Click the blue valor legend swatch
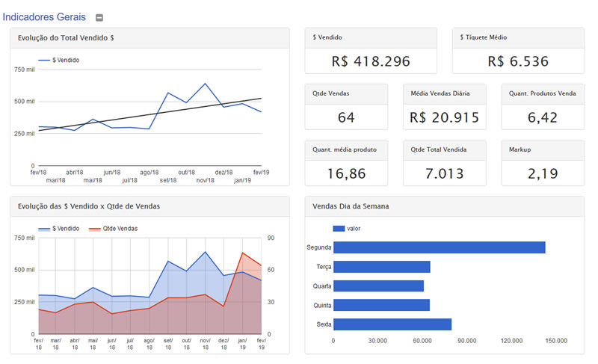598x364 pixels. pyautogui.click(x=338, y=228)
